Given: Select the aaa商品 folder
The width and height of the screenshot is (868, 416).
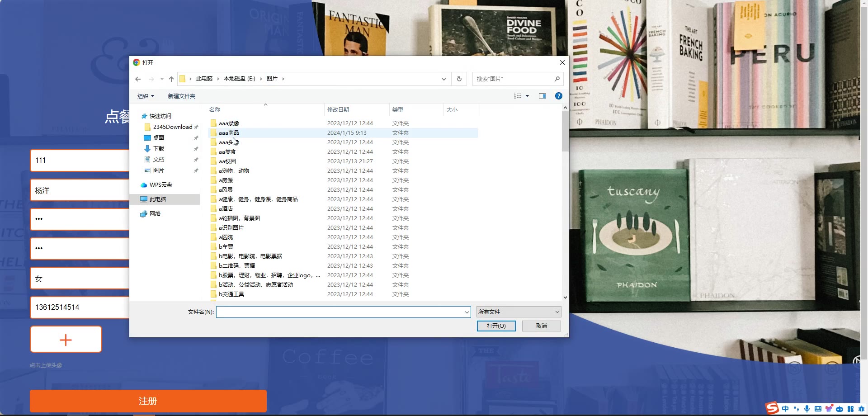Looking at the screenshot, I should tap(343, 133).
